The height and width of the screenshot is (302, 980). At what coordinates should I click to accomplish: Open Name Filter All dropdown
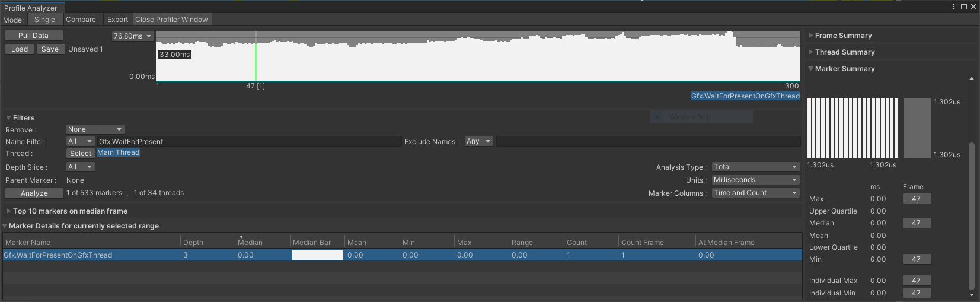click(x=80, y=141)
